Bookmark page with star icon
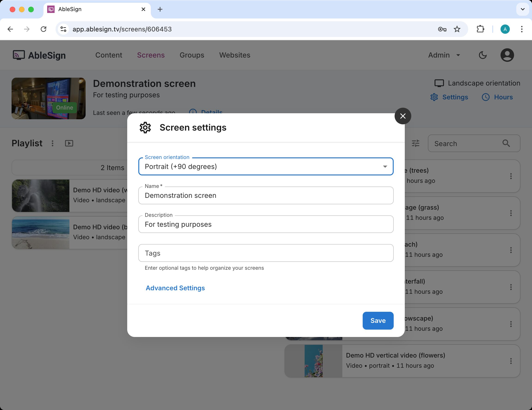532x410 pixels. (x=457, y=29)
